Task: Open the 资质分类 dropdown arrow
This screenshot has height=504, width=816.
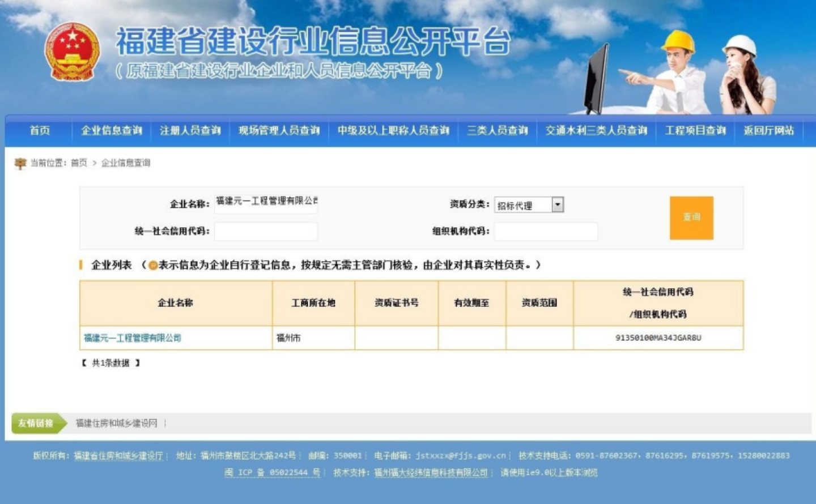Action: 558,204
